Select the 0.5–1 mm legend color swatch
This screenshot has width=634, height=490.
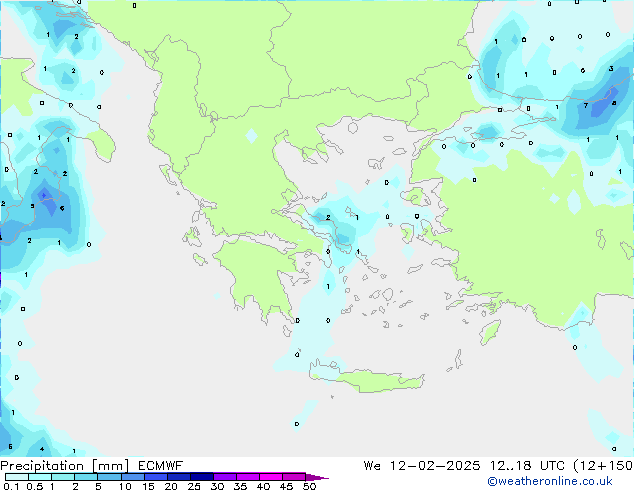[x=40, y=477]
